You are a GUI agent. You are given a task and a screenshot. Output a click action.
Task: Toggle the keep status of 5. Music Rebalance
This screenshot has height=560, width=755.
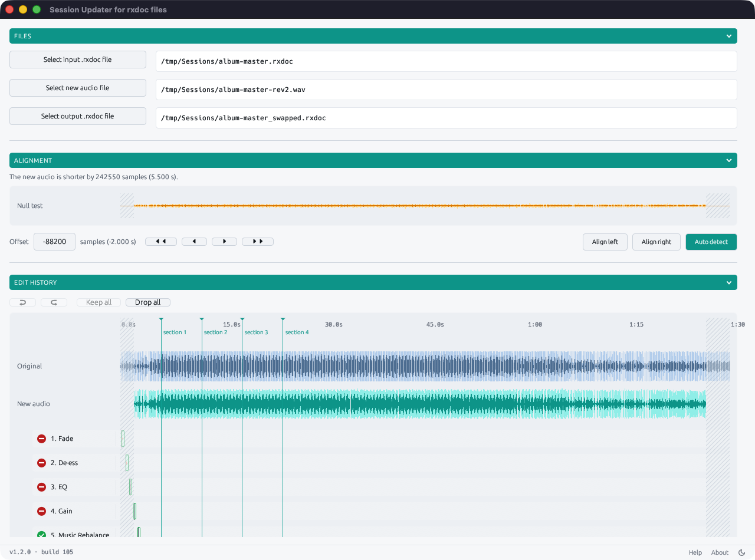pos(41,535)
